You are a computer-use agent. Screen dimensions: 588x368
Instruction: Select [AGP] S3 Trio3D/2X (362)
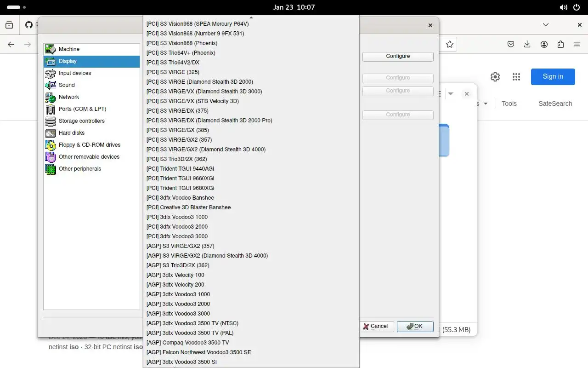251,265
